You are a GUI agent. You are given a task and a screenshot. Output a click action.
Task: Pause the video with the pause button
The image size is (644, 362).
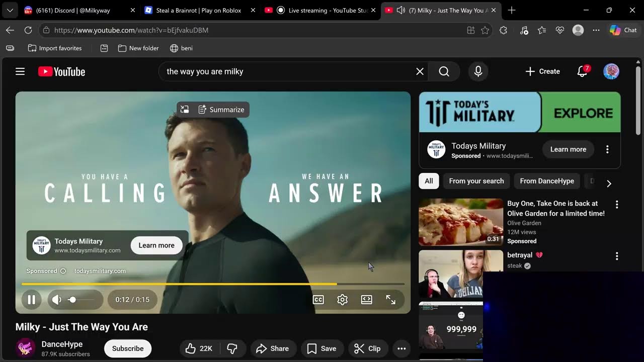pyautogui.click(x=31, y=300)
